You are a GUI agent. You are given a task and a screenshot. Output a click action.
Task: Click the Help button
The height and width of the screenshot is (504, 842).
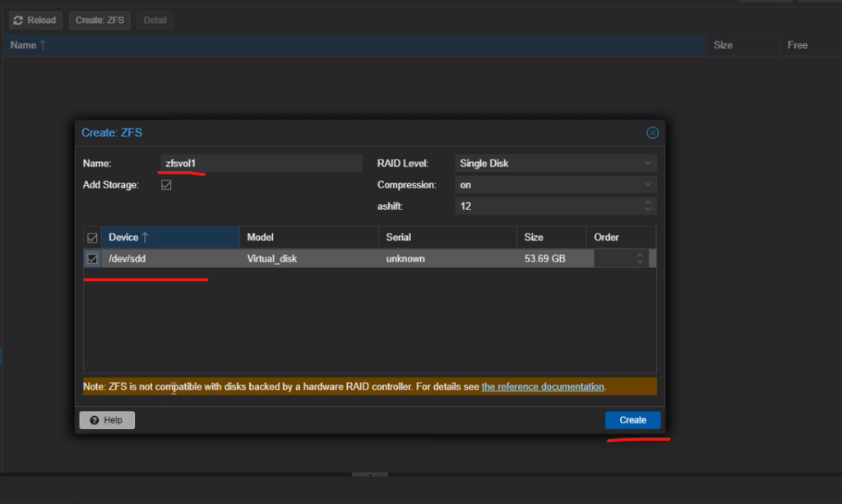click(107, 420)
